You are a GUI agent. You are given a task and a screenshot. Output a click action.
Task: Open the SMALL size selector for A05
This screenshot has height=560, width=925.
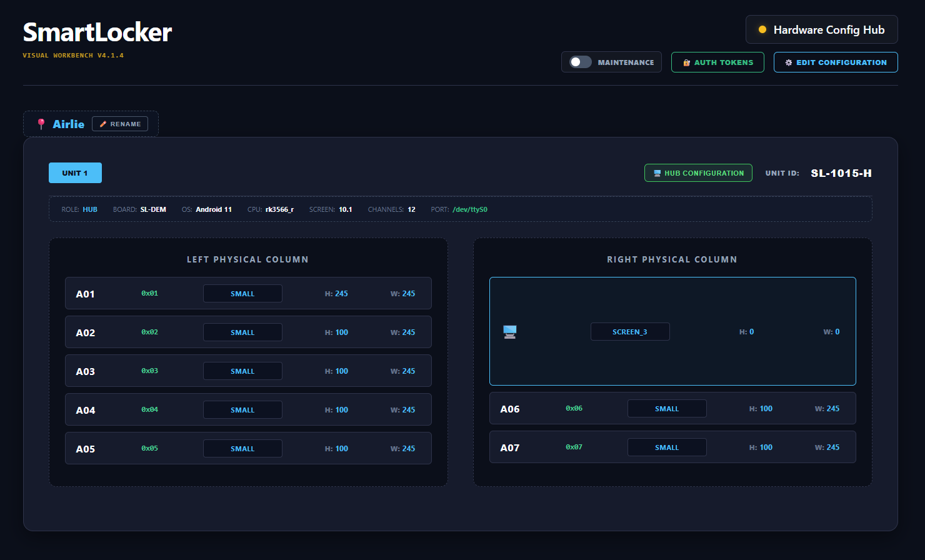[242, 449]
